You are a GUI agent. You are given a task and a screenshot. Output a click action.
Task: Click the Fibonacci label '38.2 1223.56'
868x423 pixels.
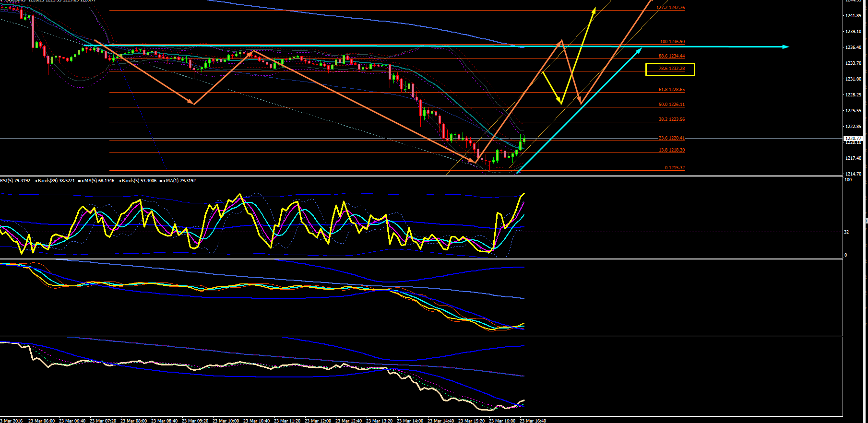(672, 119)
